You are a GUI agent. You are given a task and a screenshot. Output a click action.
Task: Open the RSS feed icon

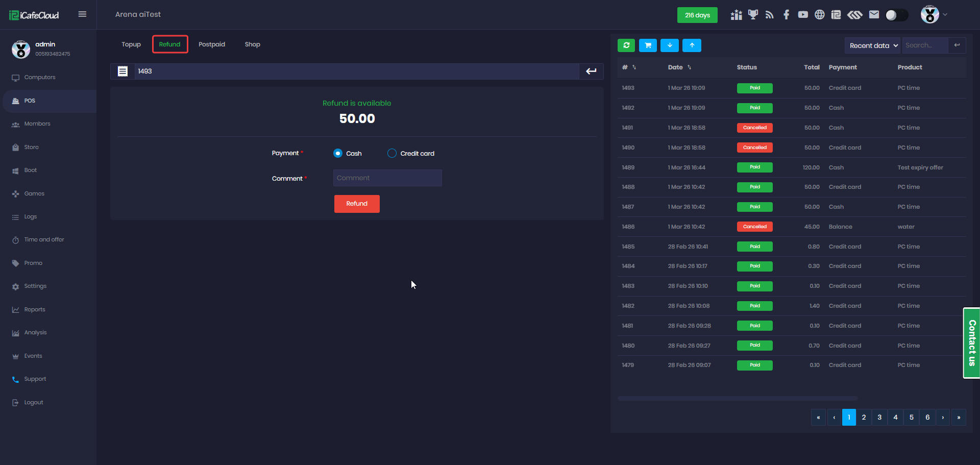point(770,15)
